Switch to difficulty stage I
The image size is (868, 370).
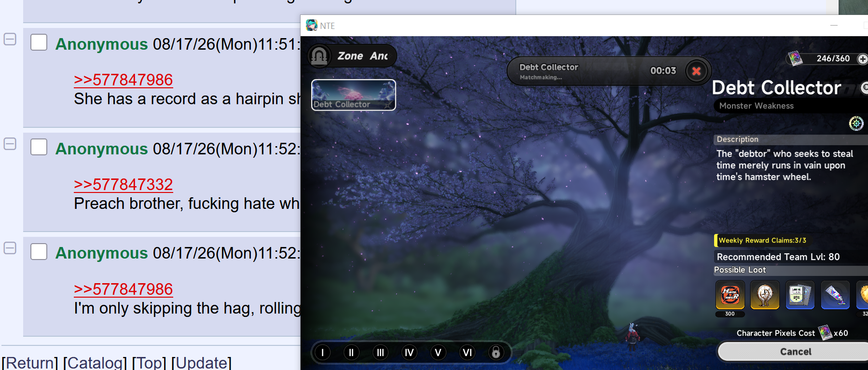322,353
